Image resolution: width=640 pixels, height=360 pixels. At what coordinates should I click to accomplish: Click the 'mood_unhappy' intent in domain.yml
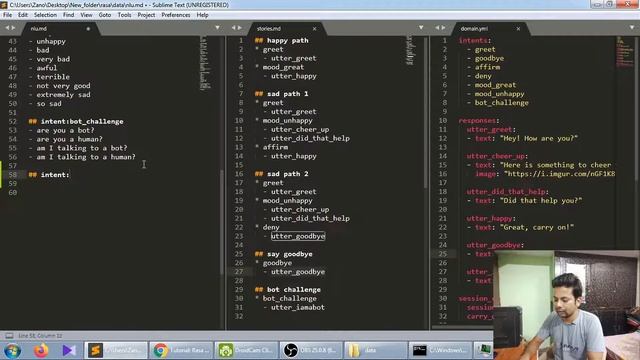pos(500,94)
